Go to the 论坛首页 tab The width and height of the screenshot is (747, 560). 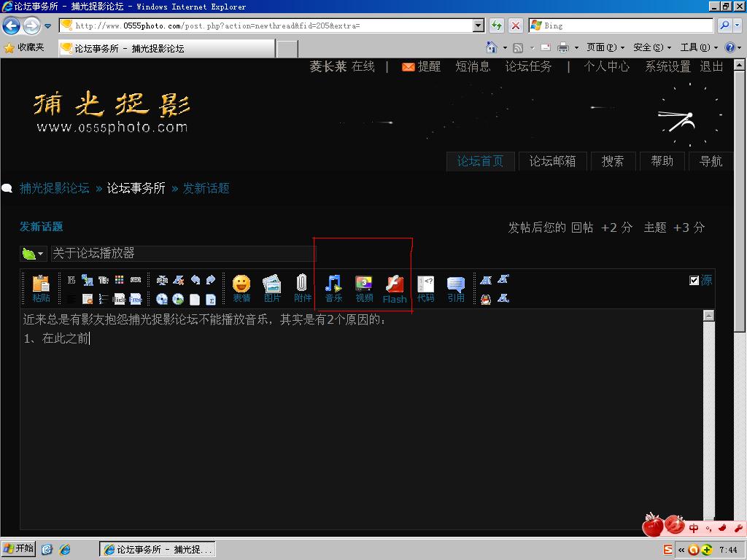480,161
